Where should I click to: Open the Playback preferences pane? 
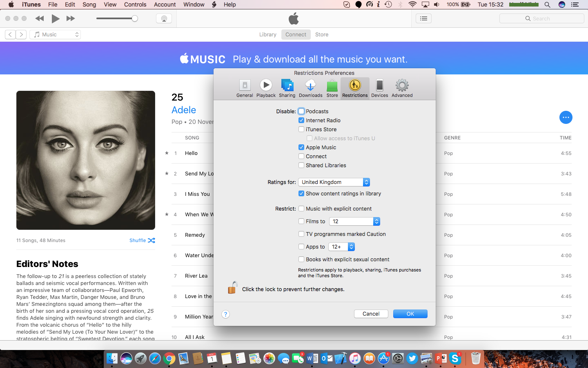[x=266, y=88]
